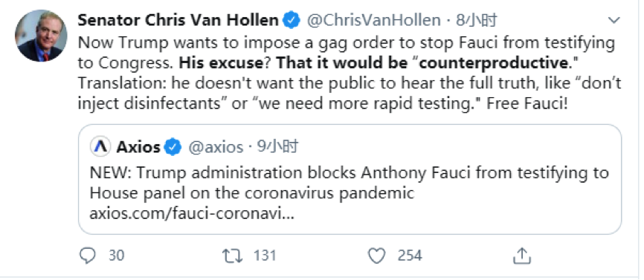Expand the tweet options chevron menu

pyautogui.click(x=614, y=20)
